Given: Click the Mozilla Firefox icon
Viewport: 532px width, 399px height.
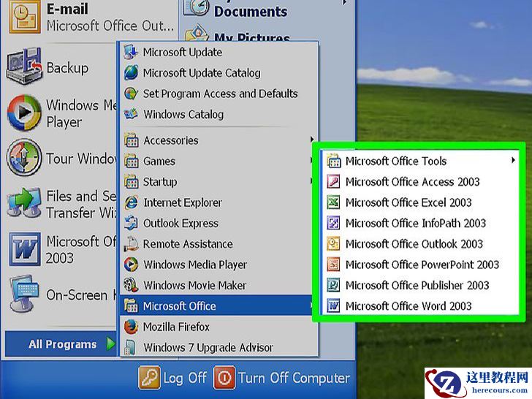Looking at the screenshot, I should click(x=131, y=327).
